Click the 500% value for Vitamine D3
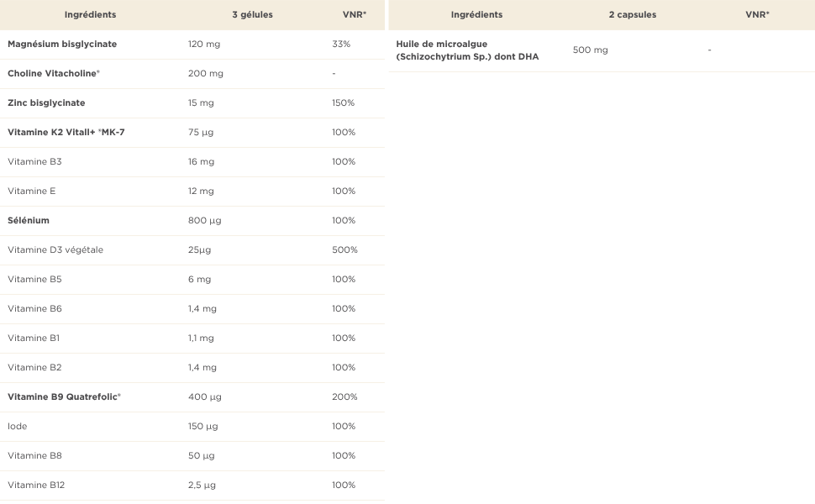The width and height of the screenshot is (815, 504). coord(343,249)
